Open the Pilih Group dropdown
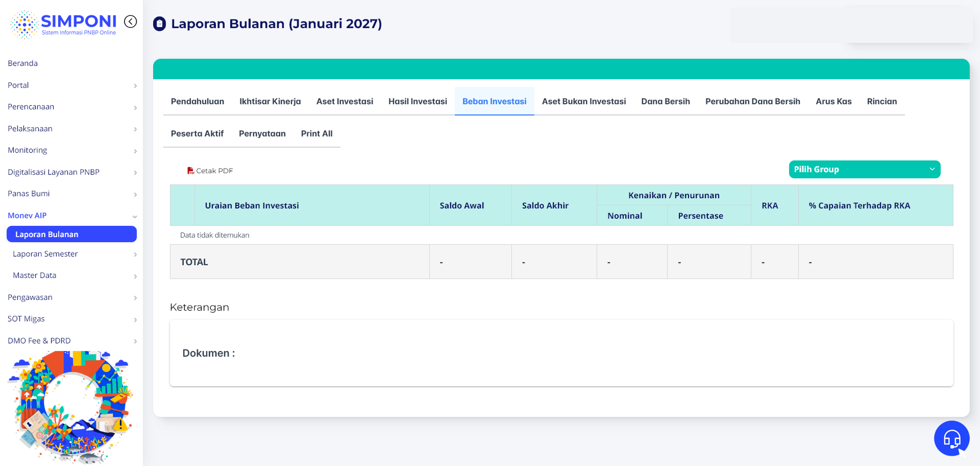Screen dimensions: 980x466 [x=865, y=170]
